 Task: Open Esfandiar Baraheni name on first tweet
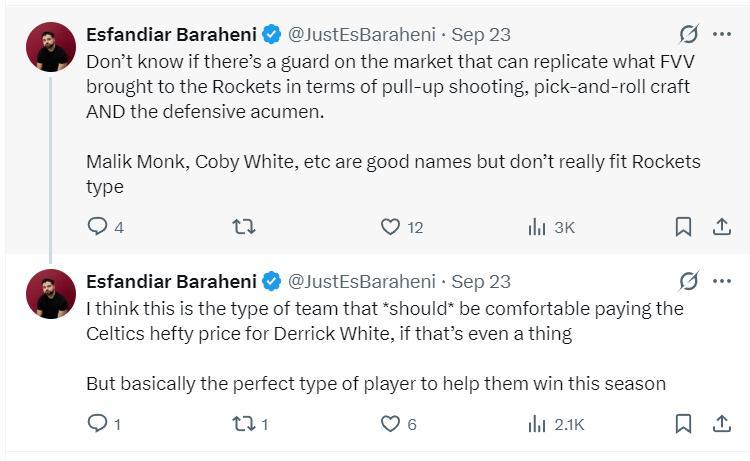click(172, 34)
